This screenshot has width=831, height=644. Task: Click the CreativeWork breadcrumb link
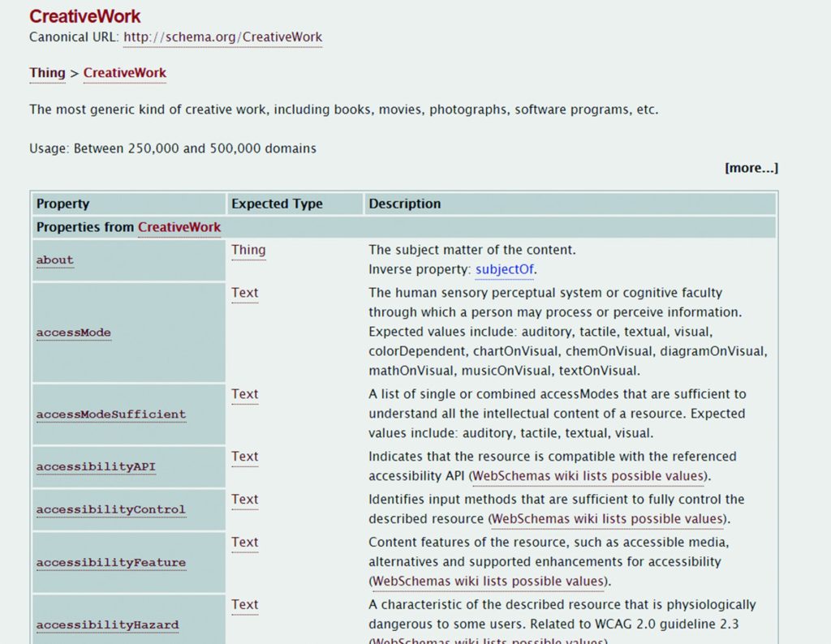click(124, 72)
